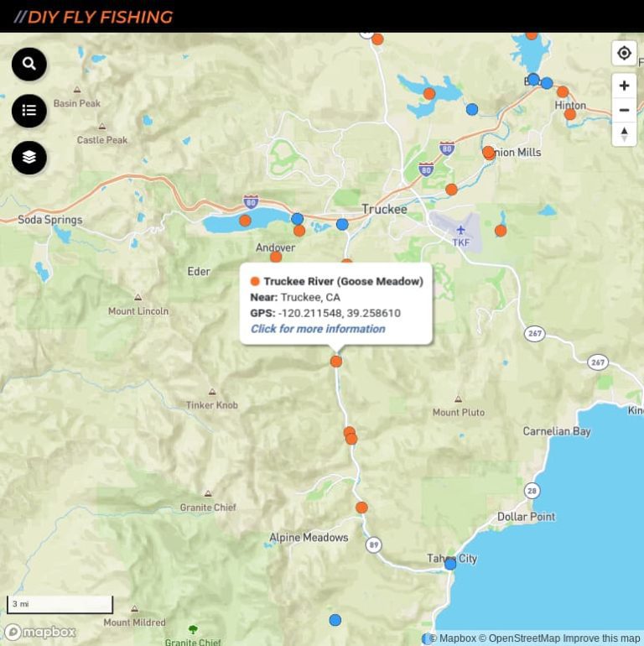Select the orange marker near Hinton
Screen dimensions: 644x646
(x=570, y=114)
